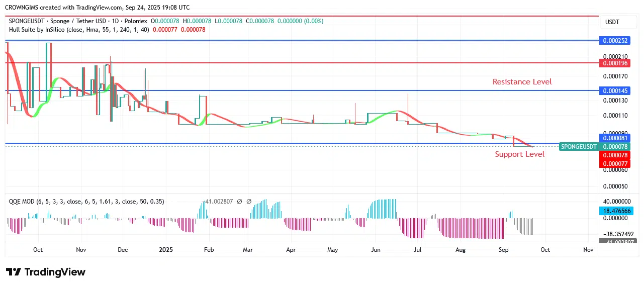Click the red 0.000077 Hull price label
Viewport: 644px width, 287px height.
point(616,163)
